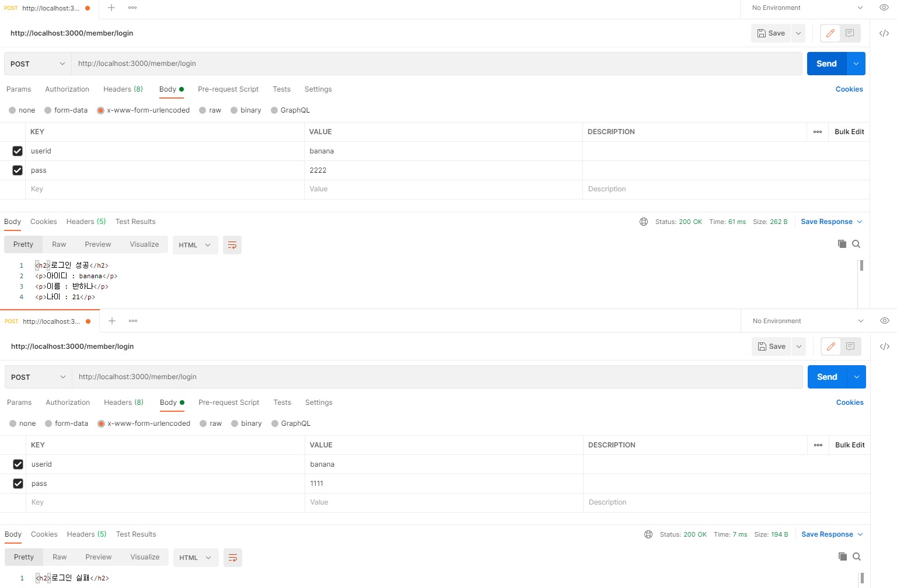Viewport: 897px width, 588px height.
Task: Click the edit pencil icon in upper window
Action: [830, 33]
